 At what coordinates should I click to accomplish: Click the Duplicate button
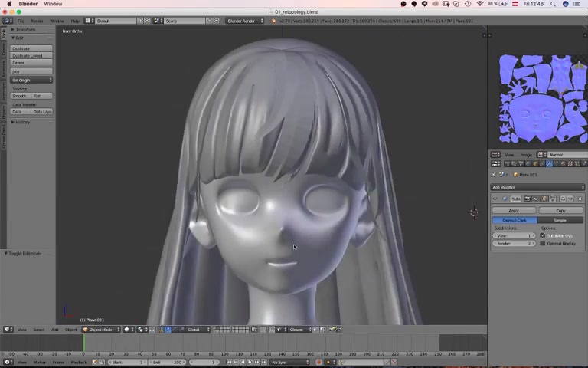pos(31,48)
